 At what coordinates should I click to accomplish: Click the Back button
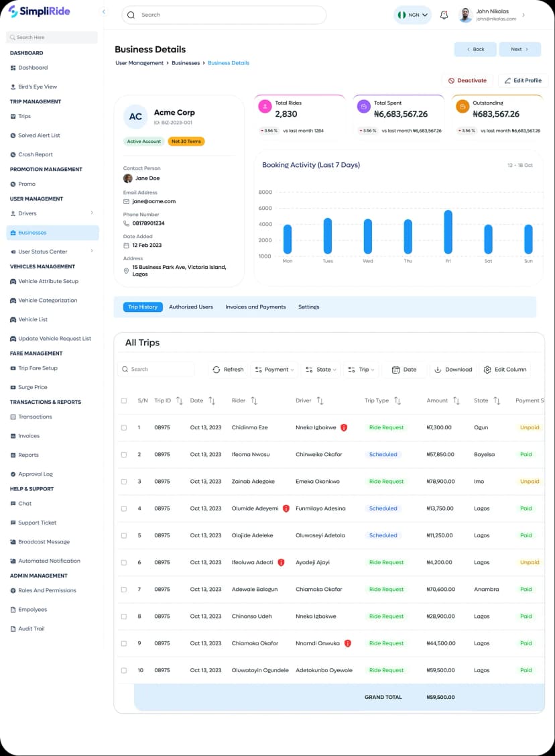[475, 49]
